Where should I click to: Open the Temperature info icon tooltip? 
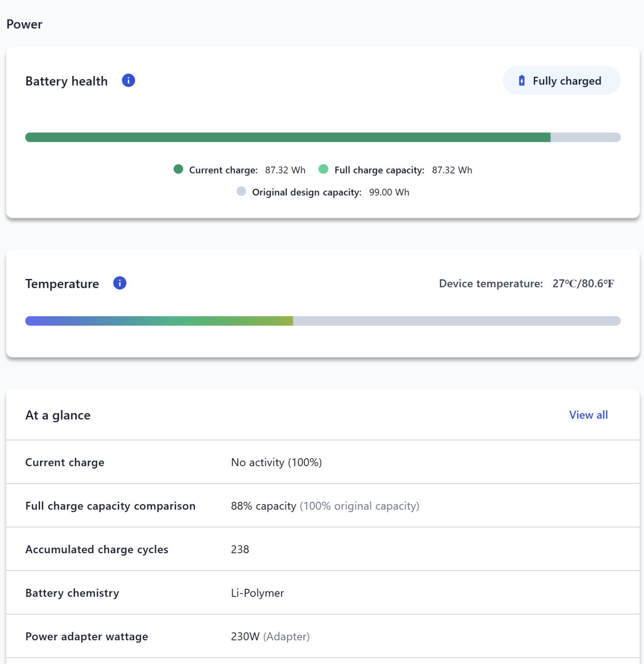pyautogui.click(x=120, y=283)
